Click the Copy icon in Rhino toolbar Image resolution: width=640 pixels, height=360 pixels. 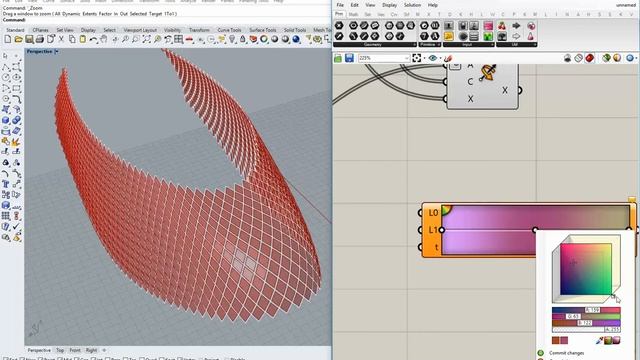pyautogui.click(x=72, y=40)
